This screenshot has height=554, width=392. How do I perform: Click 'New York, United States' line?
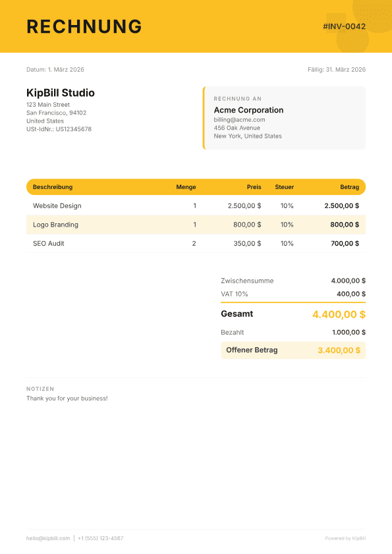(x=248, y=136)
